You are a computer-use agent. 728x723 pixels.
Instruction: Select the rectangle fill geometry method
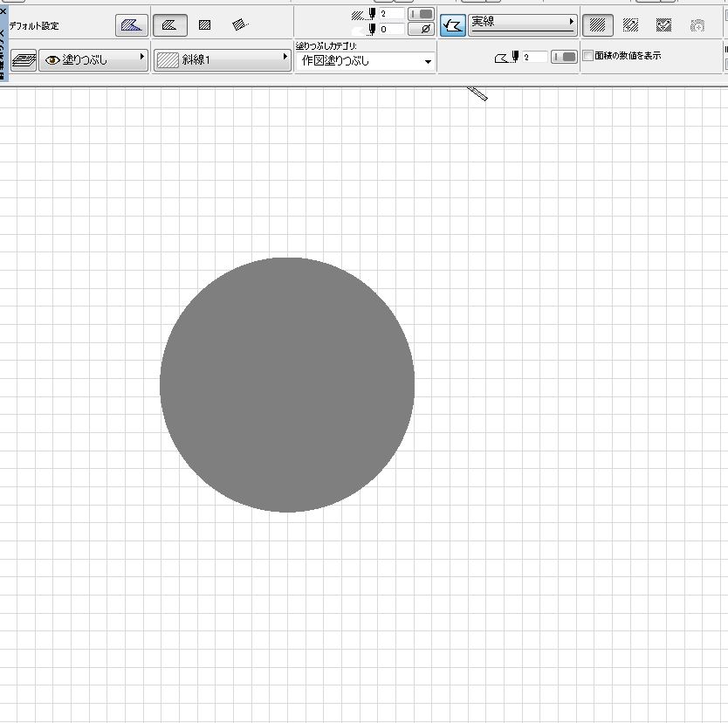point(205,25)
